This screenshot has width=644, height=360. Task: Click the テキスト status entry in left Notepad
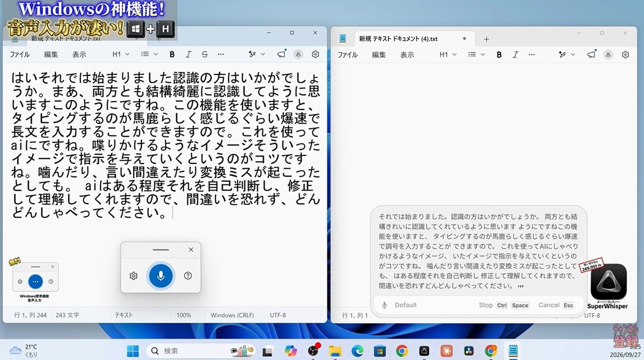point(124,315)
